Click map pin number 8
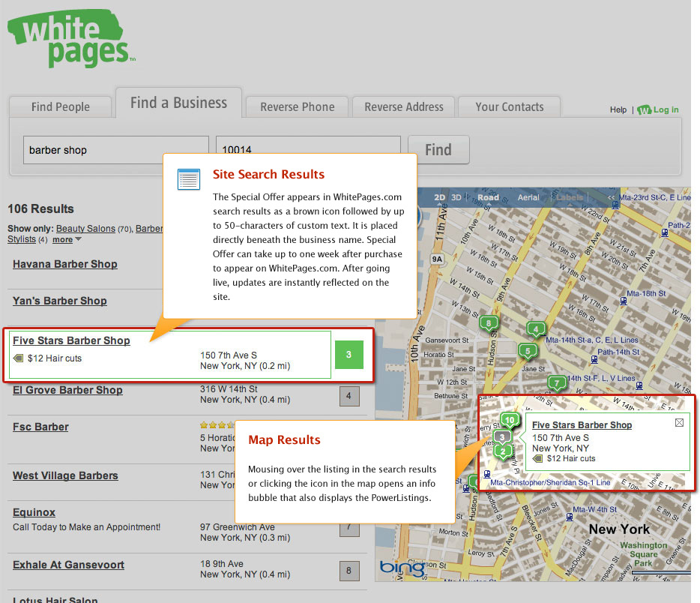700x603 pixels. click(x=489, y=323)
